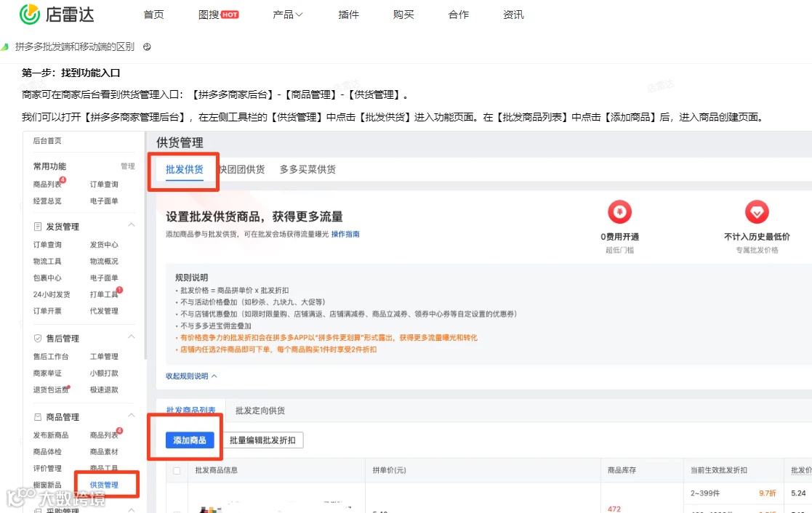
Task: Open 经营总览 in sidebar
Action: (x=47, y=201)
